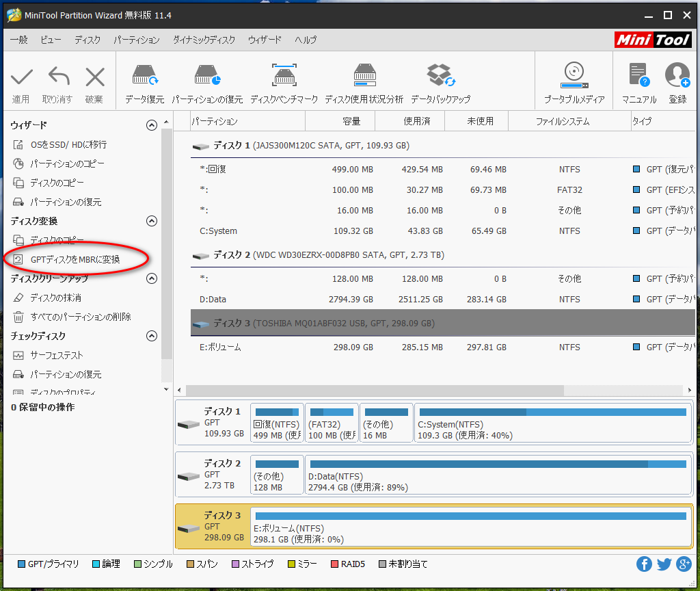Open the ダイナミックディスク menu
Viewport: 700px width, 591px height.
tap(204, 40)
